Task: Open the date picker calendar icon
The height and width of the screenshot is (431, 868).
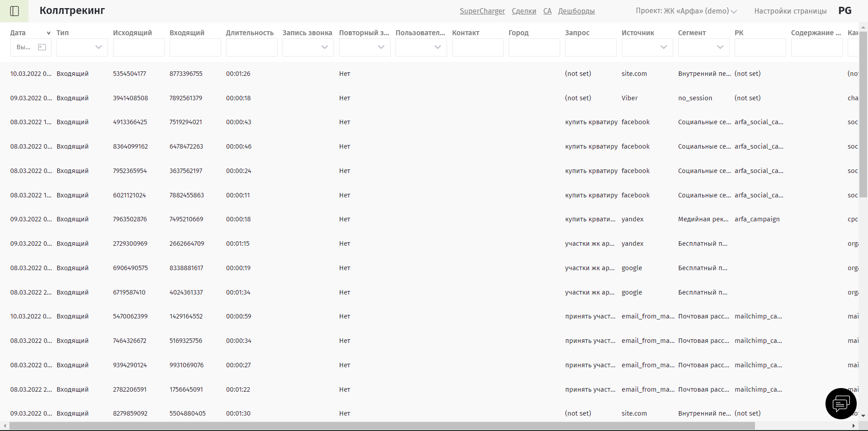Action: pyautogui.click(x=42, y=47)
